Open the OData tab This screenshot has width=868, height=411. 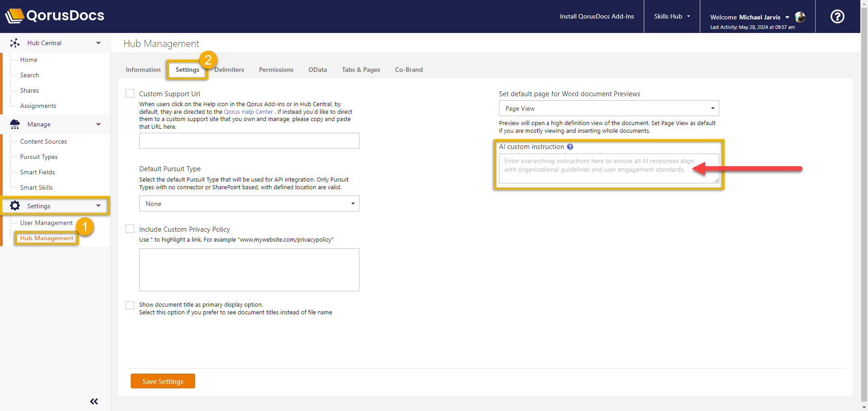coord(317,70)
